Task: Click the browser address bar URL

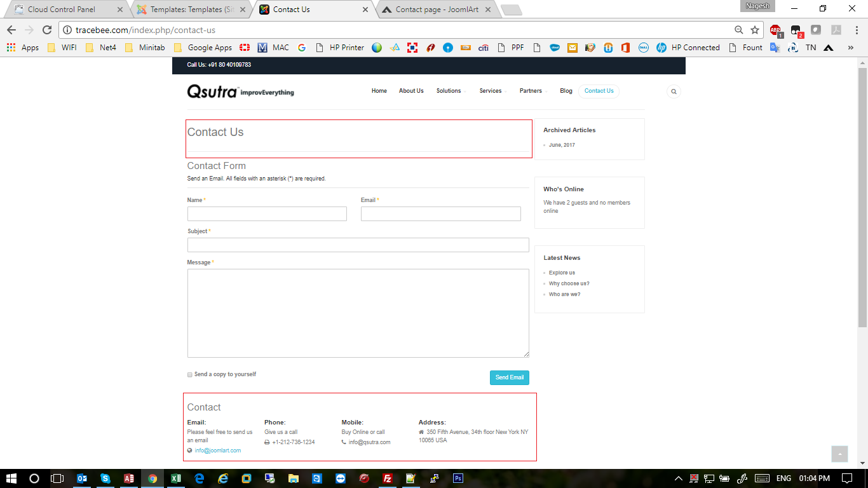Action: 146,30
